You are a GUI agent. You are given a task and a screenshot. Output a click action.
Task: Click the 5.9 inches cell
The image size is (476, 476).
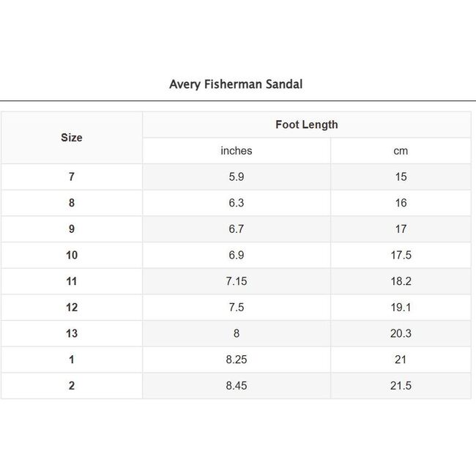[x=237, y=177]
